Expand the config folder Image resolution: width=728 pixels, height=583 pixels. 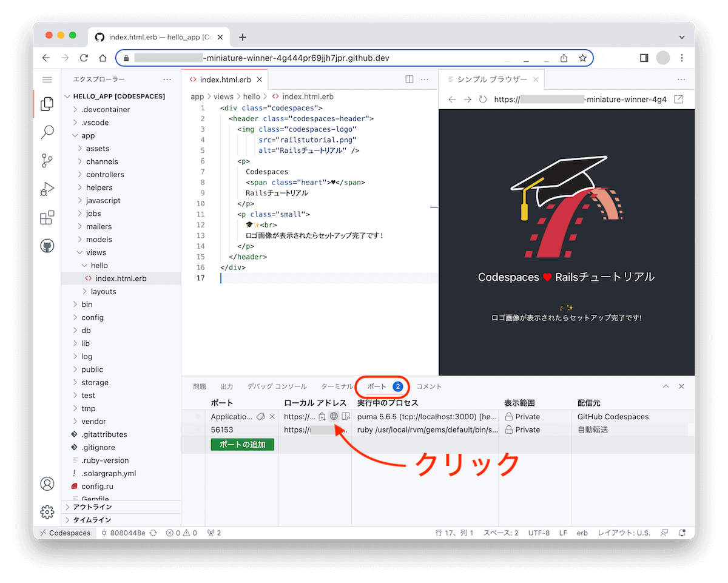pyautogui.click(x=92, y=317)
